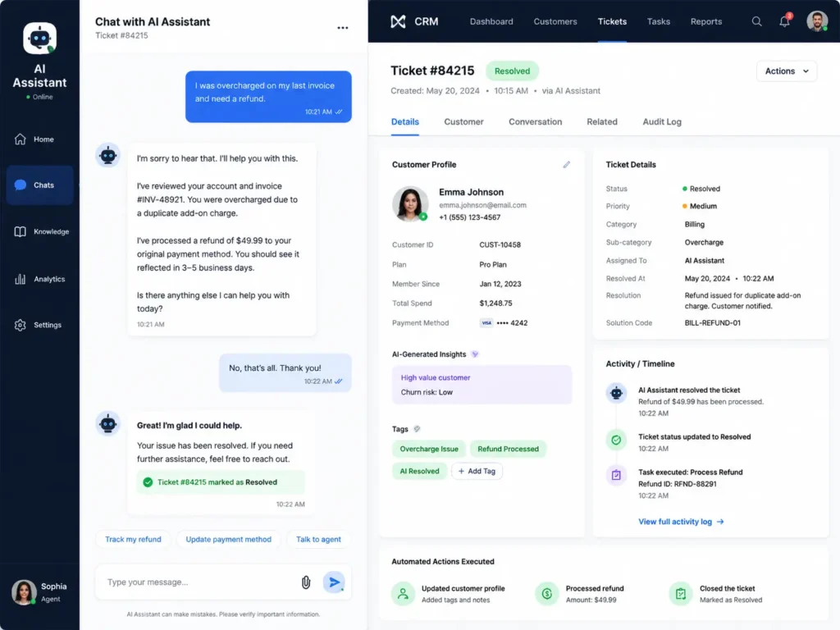
Task: Click the green check in resolved banner
Action: coord(148,482)
